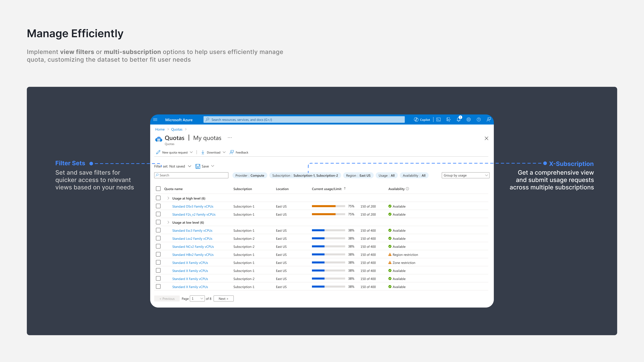Open the Filter set: Not saved dropdown
Screen dimensions: 644x362
point(173,166)
